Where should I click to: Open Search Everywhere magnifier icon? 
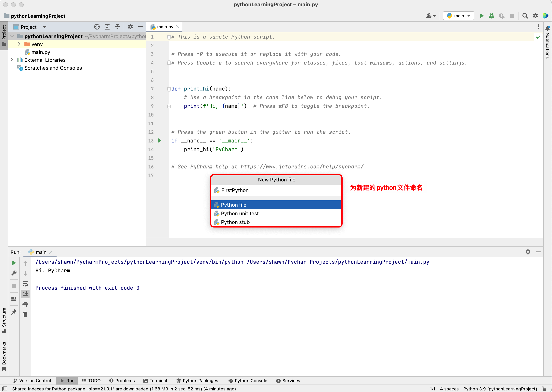[525, 16]
